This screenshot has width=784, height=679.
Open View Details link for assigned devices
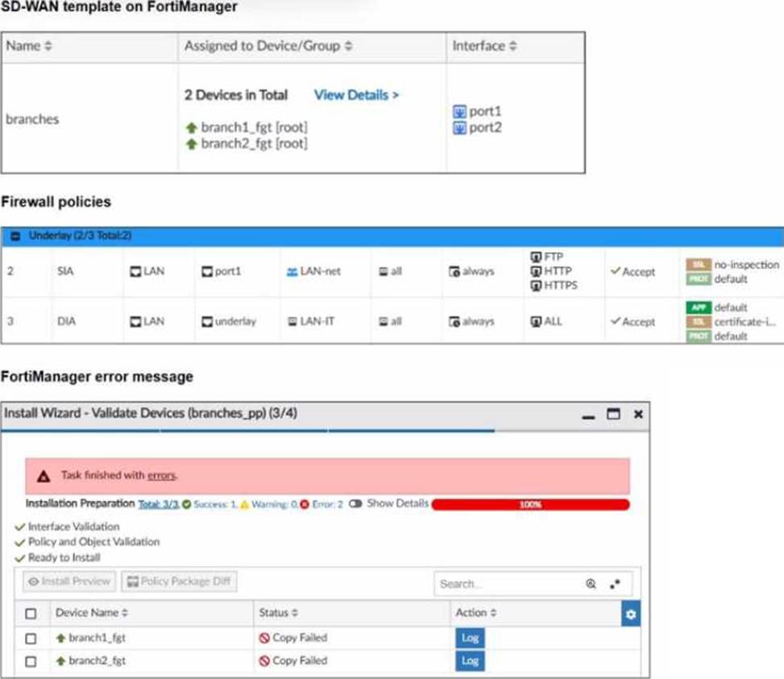click(x=356, y=95)
